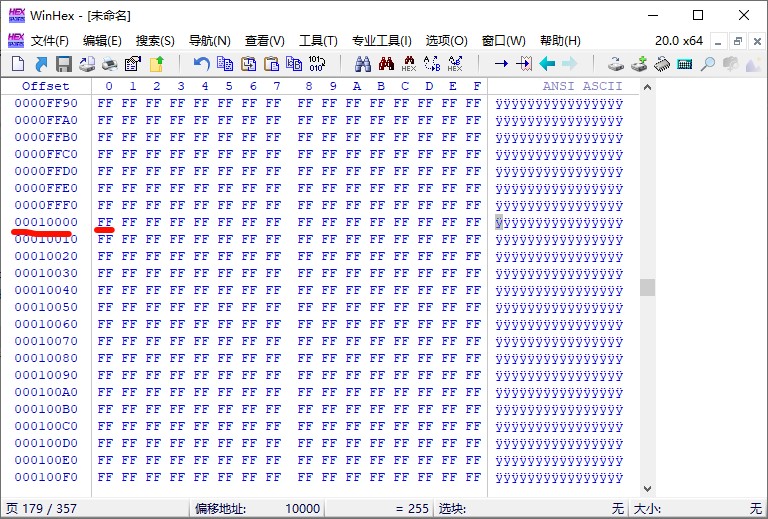
Task: Click the open disk drive icon
Action: pos(616,64)
